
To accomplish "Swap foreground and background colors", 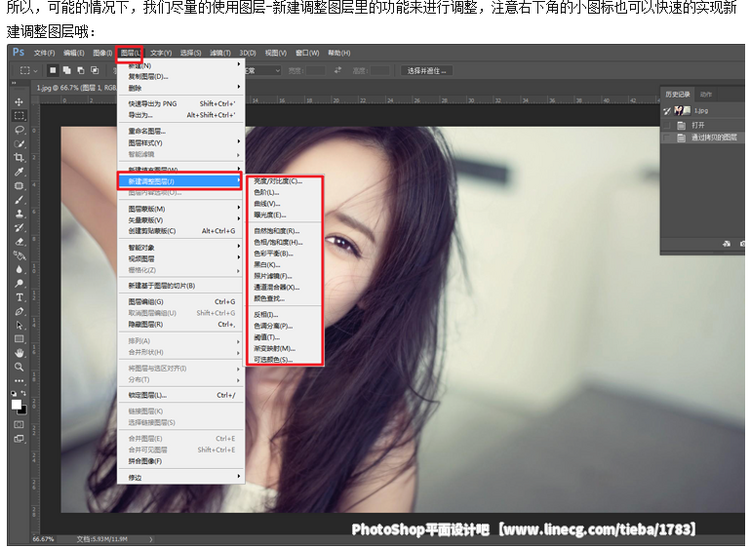I will [23, 393].
